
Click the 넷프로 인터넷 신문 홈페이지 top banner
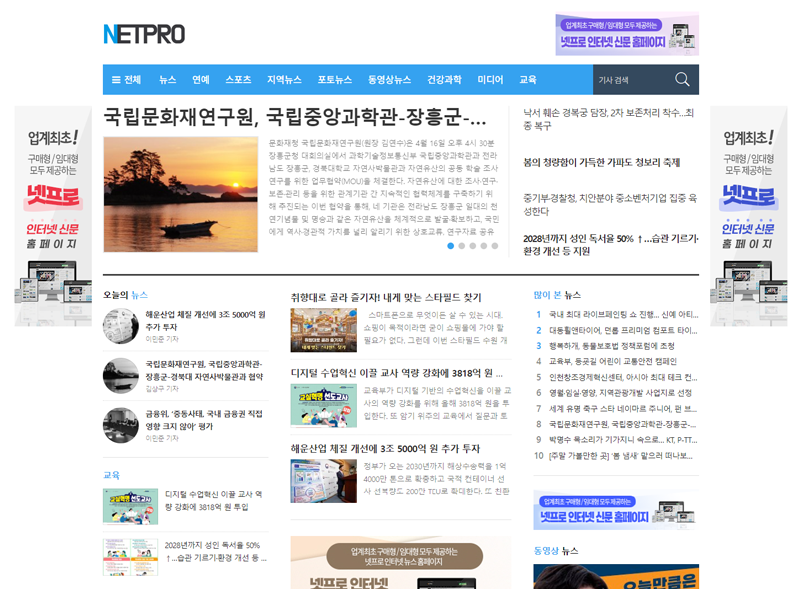625,32
